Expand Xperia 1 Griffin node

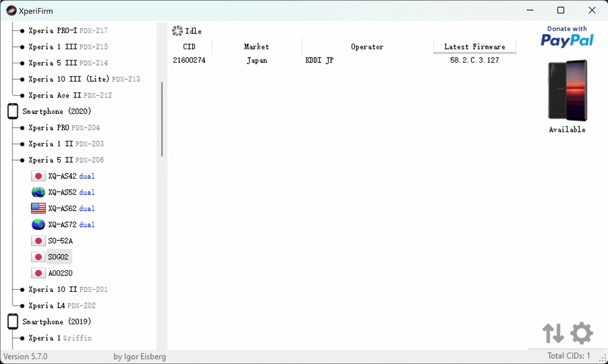pyautogui.click(x=60, y=338)
